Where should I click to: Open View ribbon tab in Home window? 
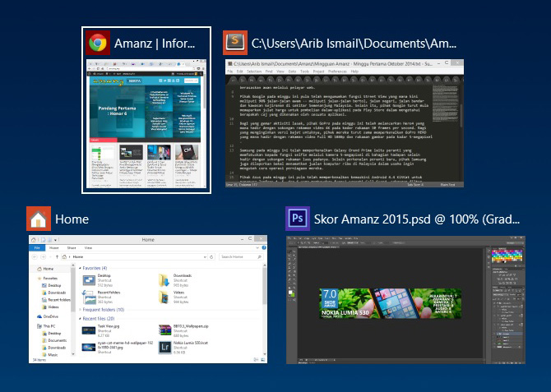coord(88,248)
